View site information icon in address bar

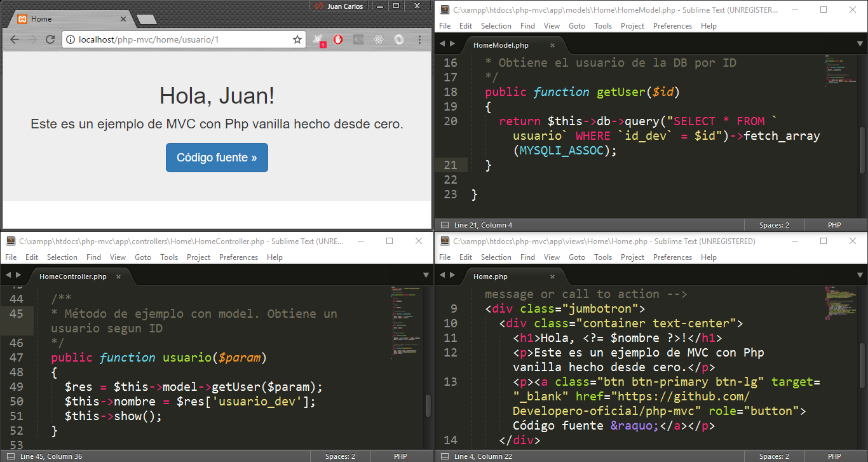[71, 39]
